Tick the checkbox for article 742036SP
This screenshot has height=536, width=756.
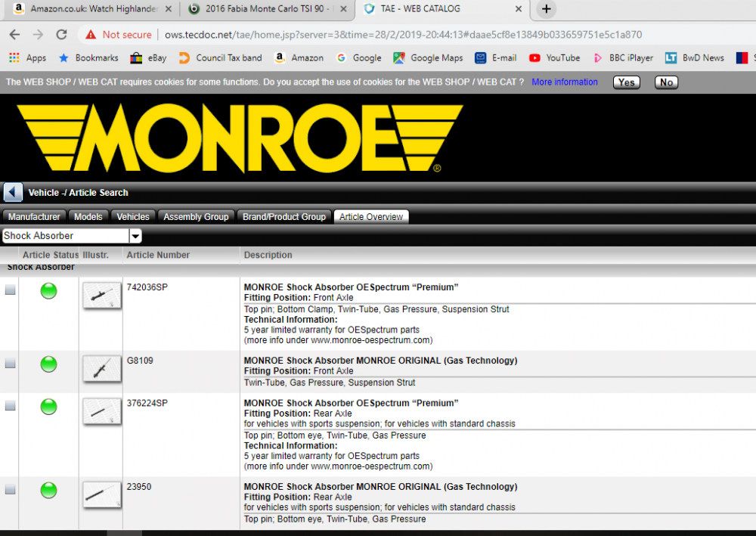tap(10, 290)
